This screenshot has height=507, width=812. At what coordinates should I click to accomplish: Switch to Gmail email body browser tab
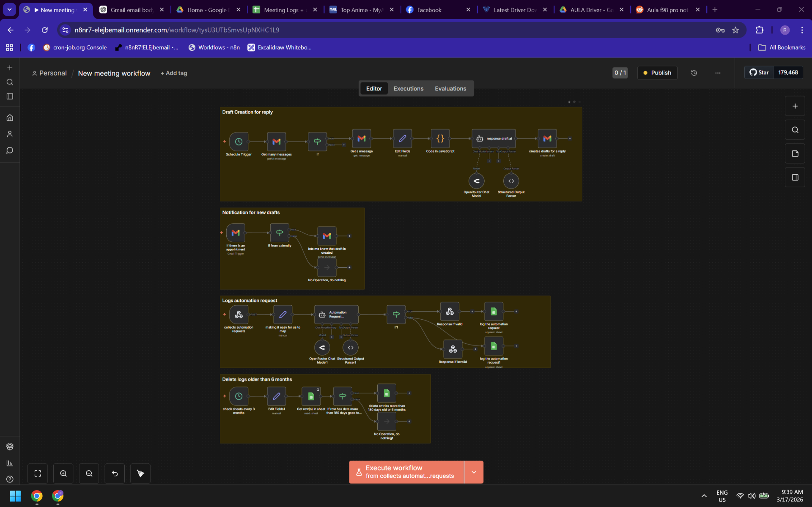coord(131,10)
